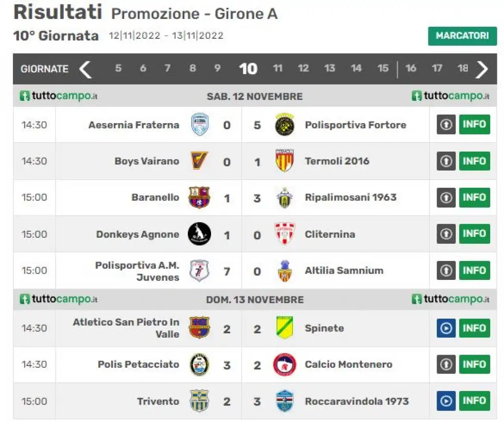Viewport: 504px width, 422px height.
Task: Open the Ripalimosani 1963 team name link
Action: point(350,197)
